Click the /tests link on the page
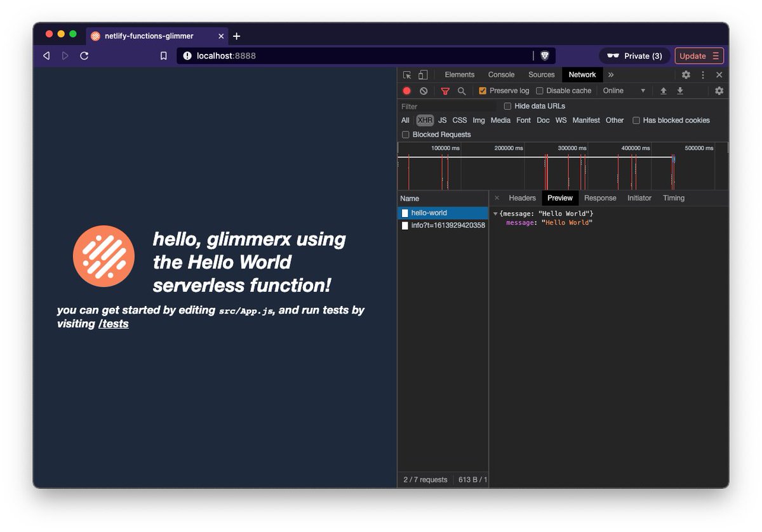This screenshot has width=762, height=532. (114, 324)
